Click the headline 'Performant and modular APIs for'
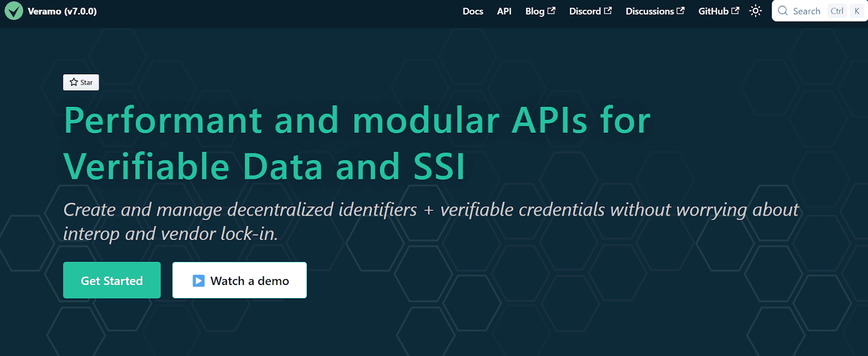868x356 pixels. (357, 120)
